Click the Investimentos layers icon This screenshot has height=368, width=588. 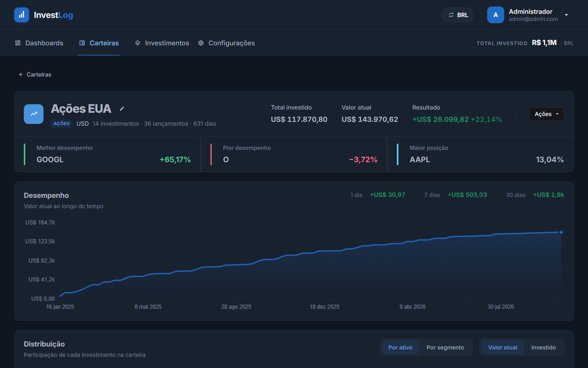click(x=138, y=43)
